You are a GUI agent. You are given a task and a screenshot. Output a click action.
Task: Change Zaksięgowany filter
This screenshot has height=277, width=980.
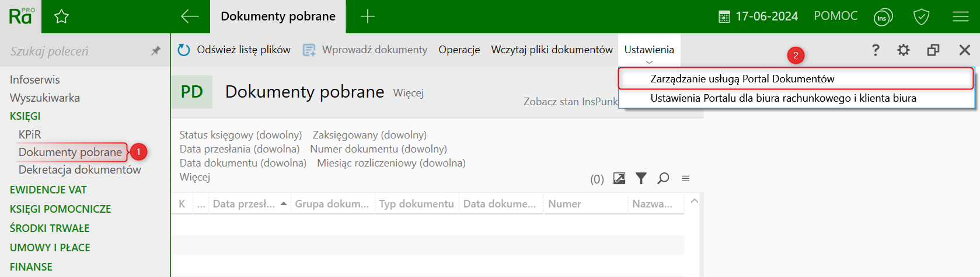[369, 135]
